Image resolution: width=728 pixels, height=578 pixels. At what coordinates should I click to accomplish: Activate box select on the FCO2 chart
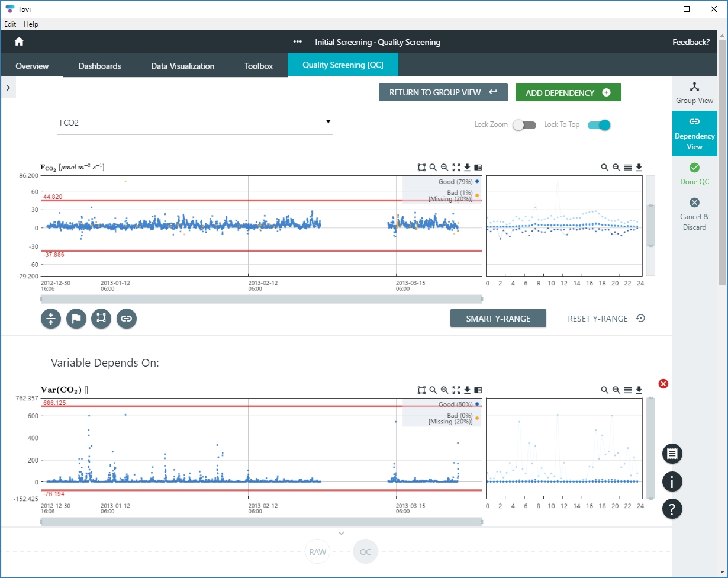click(421, 168)
